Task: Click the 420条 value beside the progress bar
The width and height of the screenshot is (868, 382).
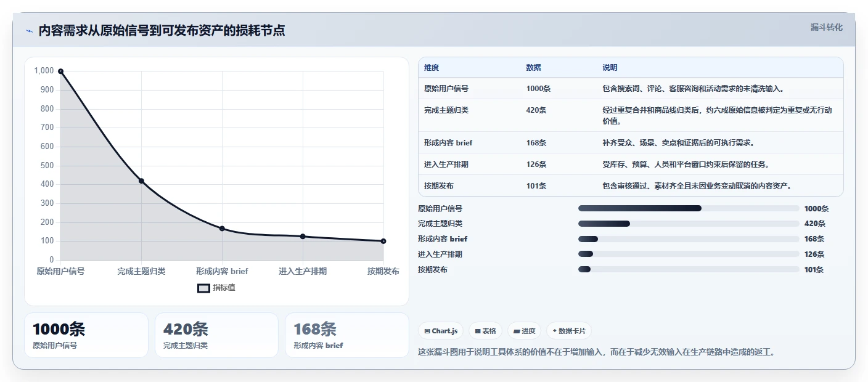Action: (815, 224)
